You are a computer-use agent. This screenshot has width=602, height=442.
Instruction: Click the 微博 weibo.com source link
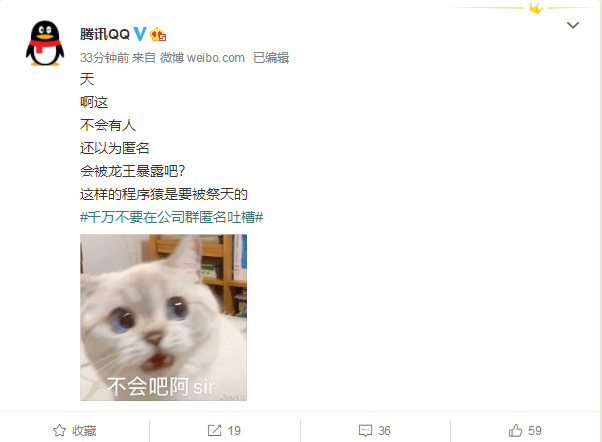[x=202, y=58]
